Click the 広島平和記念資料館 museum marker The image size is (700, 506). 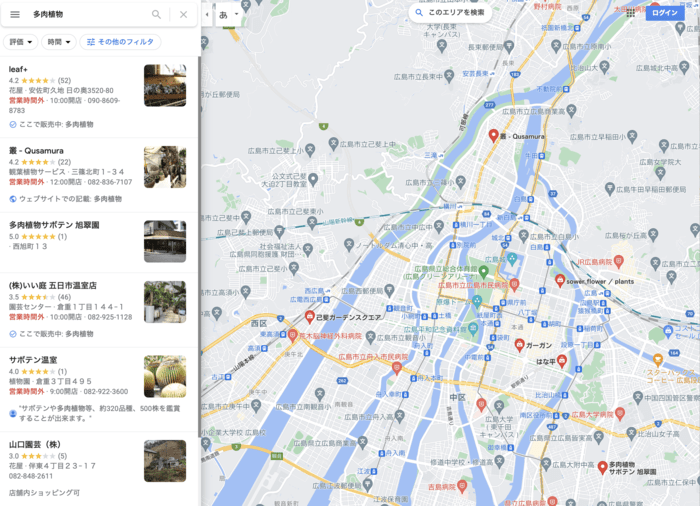(x=474, y=328)
